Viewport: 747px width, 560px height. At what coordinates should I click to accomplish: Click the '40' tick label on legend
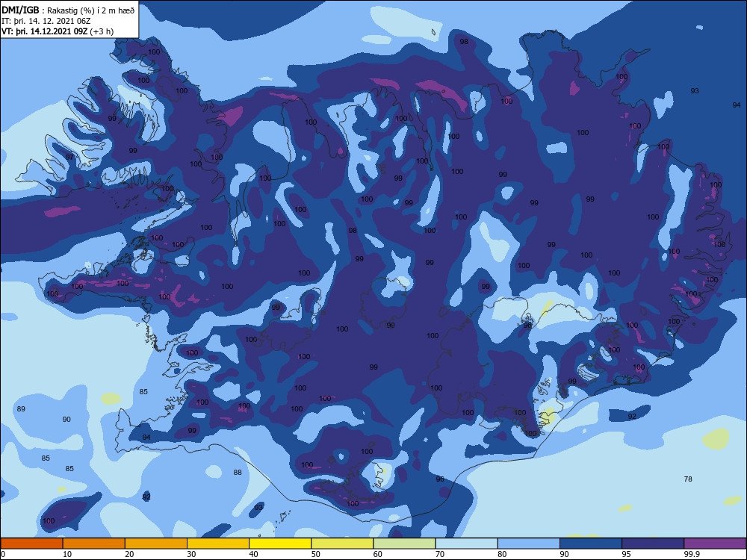click(253, 554)
